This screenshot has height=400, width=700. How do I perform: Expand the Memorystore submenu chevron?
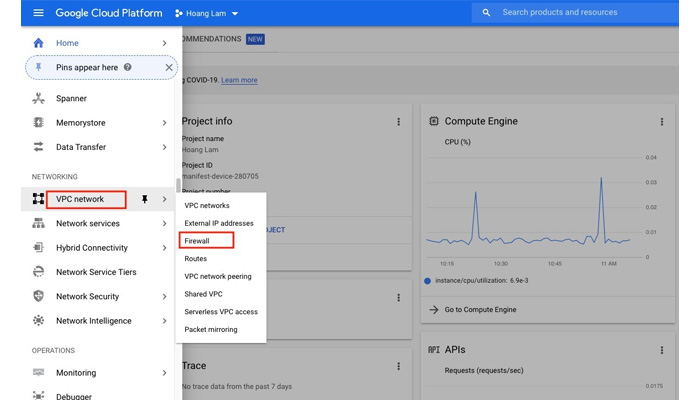tap(164, 123)
